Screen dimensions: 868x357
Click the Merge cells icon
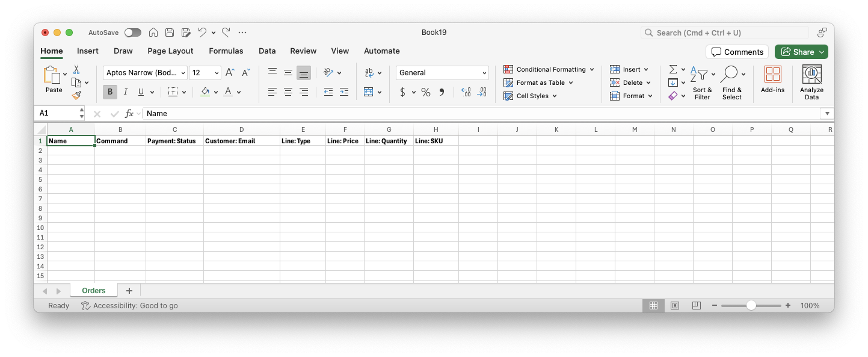point(369,92)
